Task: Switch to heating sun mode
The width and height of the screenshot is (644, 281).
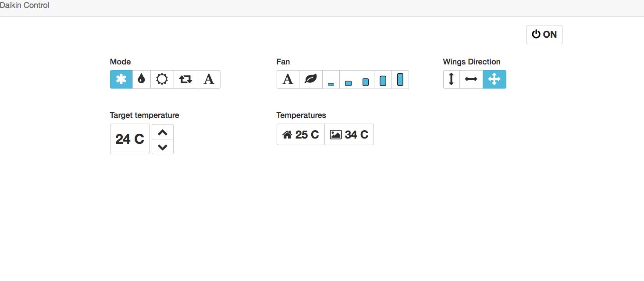Action: click(x=162, y=79)
